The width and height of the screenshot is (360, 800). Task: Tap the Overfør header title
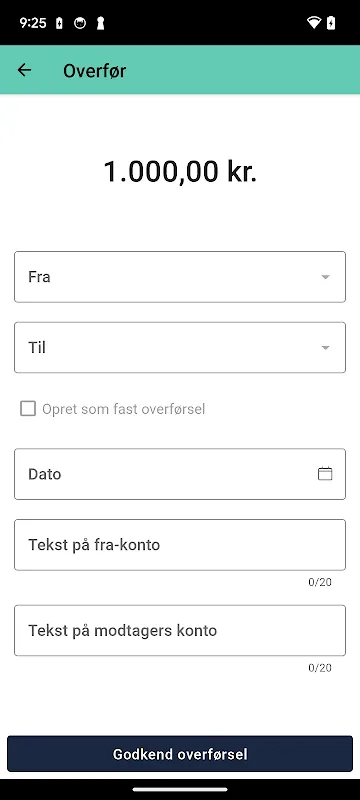click(94, 70)
